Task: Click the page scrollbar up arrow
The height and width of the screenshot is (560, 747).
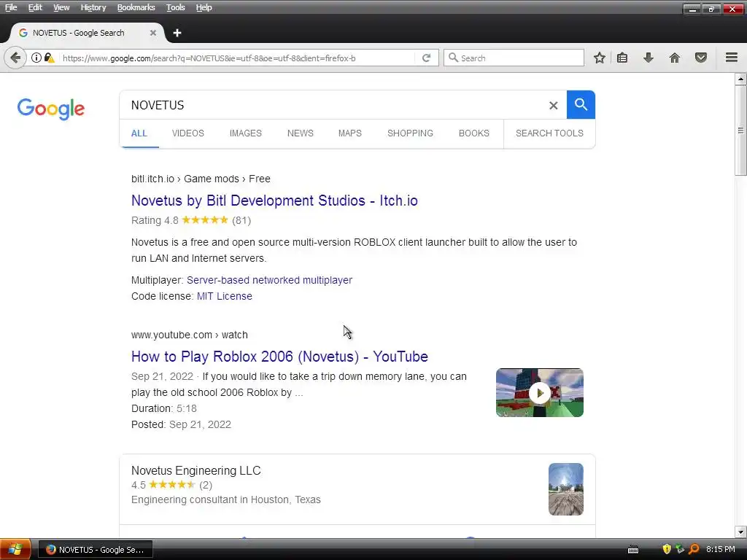Action: tap(740, 79)
